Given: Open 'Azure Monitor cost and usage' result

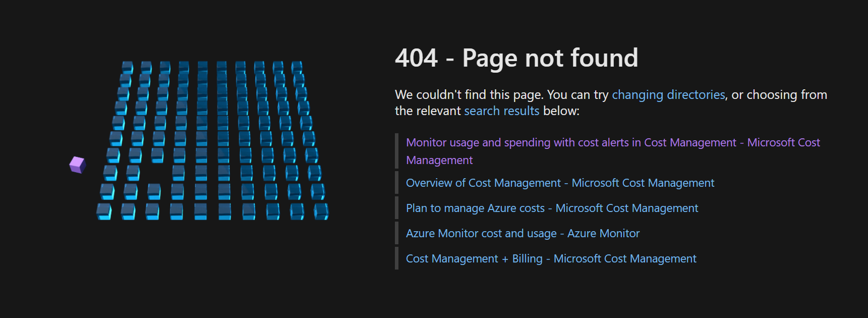Looking at the screenshot, I should click(x=523, y=233).
